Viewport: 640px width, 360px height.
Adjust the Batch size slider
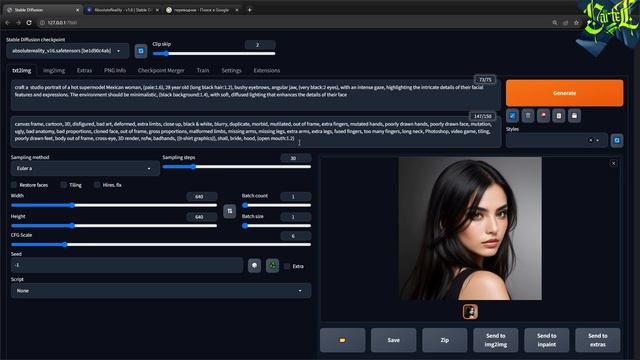(x=276, y=226)
